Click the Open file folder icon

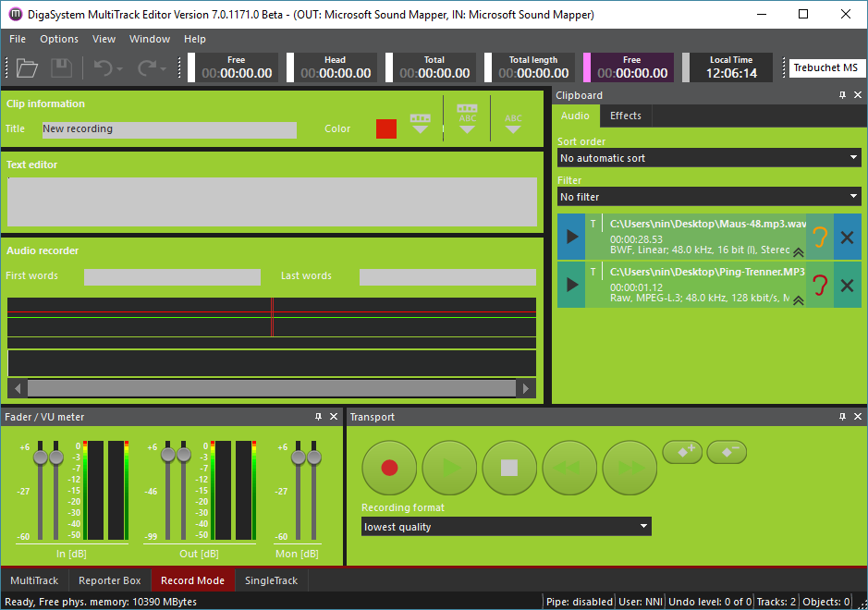[x=27, y=67]
